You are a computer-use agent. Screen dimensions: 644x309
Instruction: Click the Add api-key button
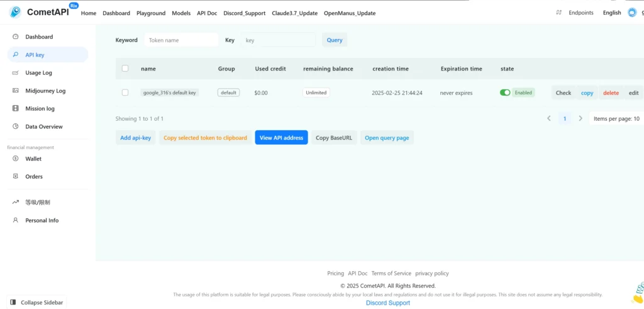pyautogui.click(x=136, y=138)
